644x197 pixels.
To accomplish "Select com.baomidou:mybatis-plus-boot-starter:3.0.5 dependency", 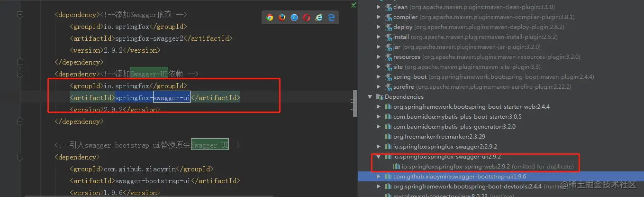I will point(457,117).
